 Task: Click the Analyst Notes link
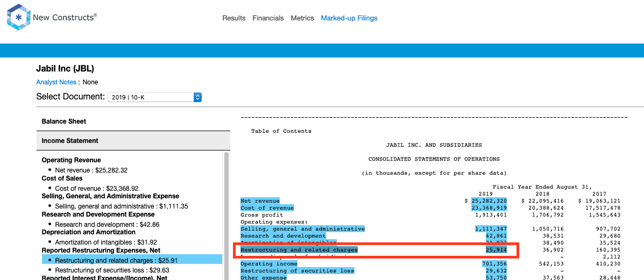[x=56, y=82]
